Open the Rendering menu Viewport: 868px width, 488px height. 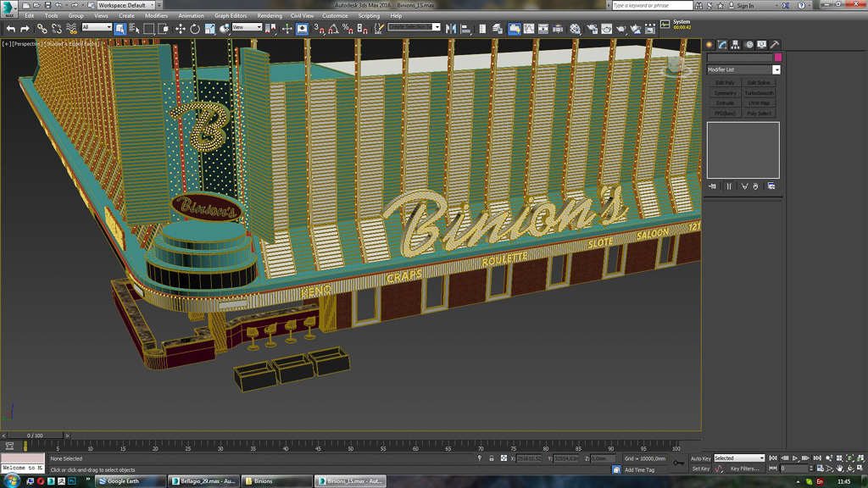coord(270,15)
